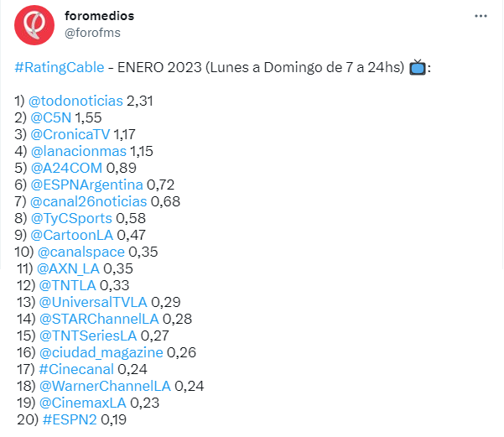This screenshot has height=437, width=504.
Task: Click the foromedios display name
Action: tap(99, 16)
